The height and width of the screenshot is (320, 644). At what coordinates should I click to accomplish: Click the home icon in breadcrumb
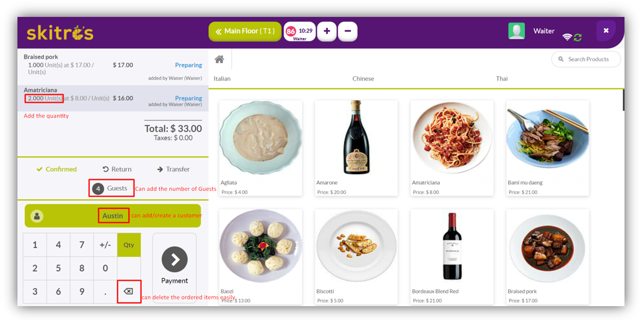[219, 59]
